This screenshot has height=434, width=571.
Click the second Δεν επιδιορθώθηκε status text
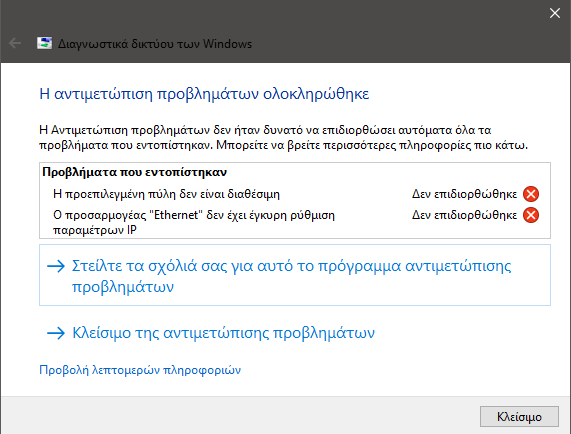pyautogui.click(x=464, y=215)
